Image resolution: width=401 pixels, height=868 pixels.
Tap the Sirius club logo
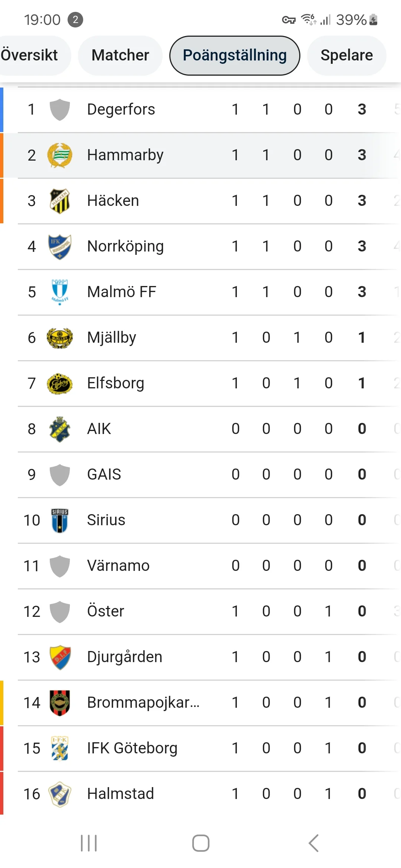coord(60,520)
